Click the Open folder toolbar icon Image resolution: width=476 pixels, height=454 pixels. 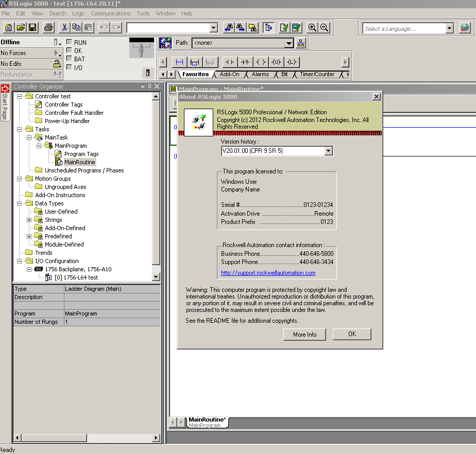tap(21, 28)
